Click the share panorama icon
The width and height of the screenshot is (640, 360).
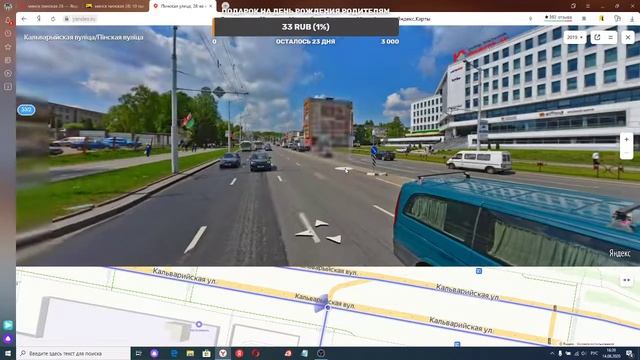point(598,38)
